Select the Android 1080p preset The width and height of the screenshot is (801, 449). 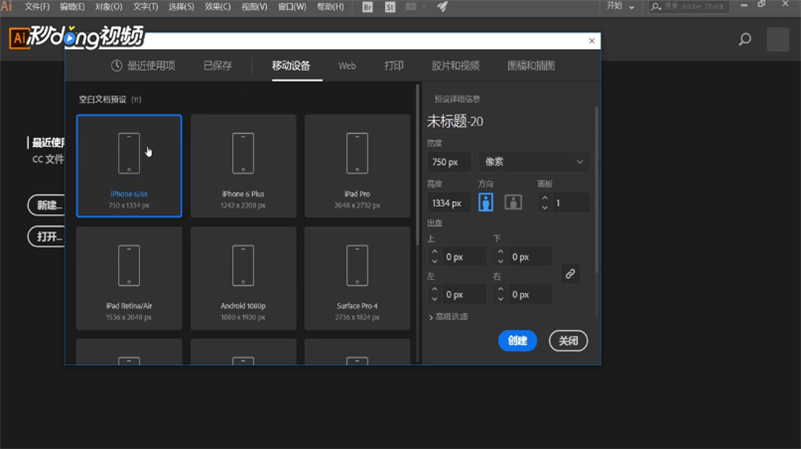tap(243, 278)
